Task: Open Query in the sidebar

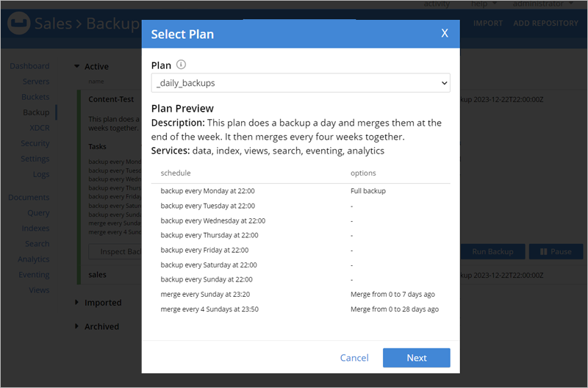Action: 38,213
